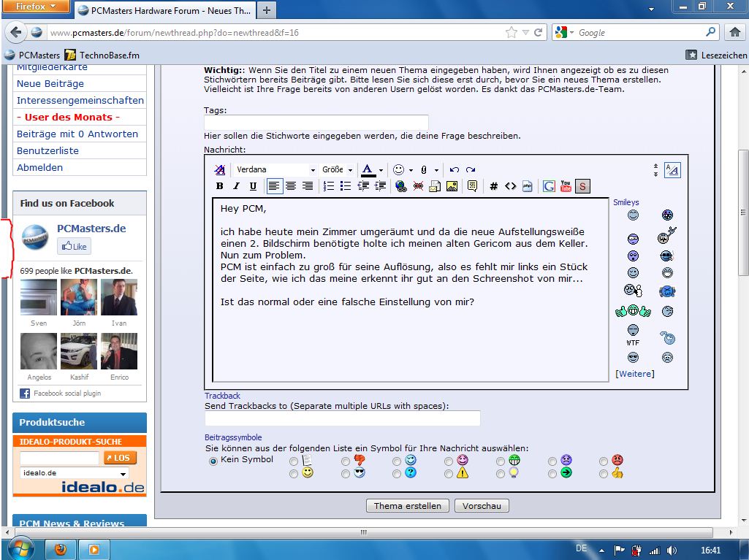Go to Benutzerliste in sidebar menu

tap(47, 150)
